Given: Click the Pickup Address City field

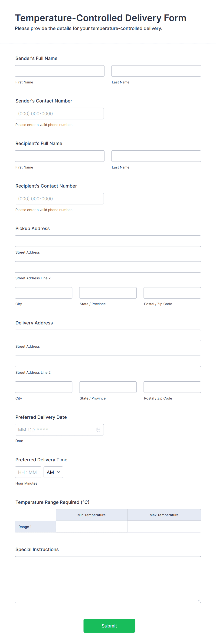Looking at the screenshot, I should pyautogui.click(x=43, y=293).
